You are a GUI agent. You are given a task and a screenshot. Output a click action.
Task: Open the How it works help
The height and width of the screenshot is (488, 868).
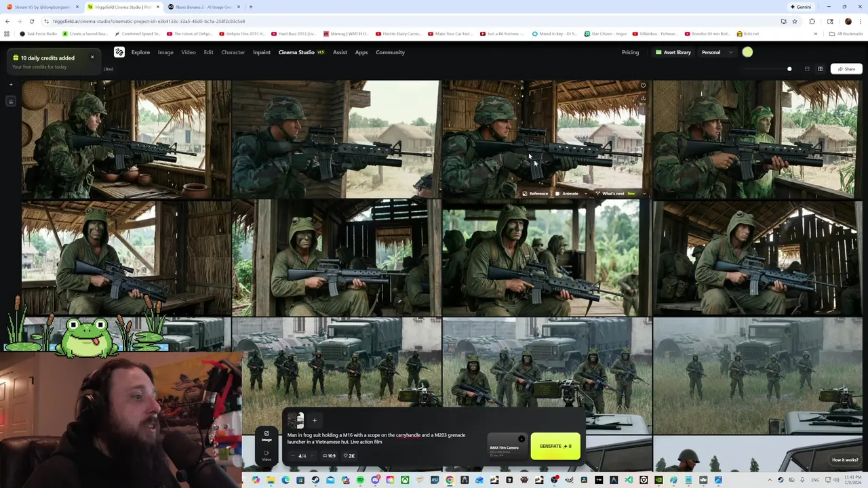click(x=844, y=460)
